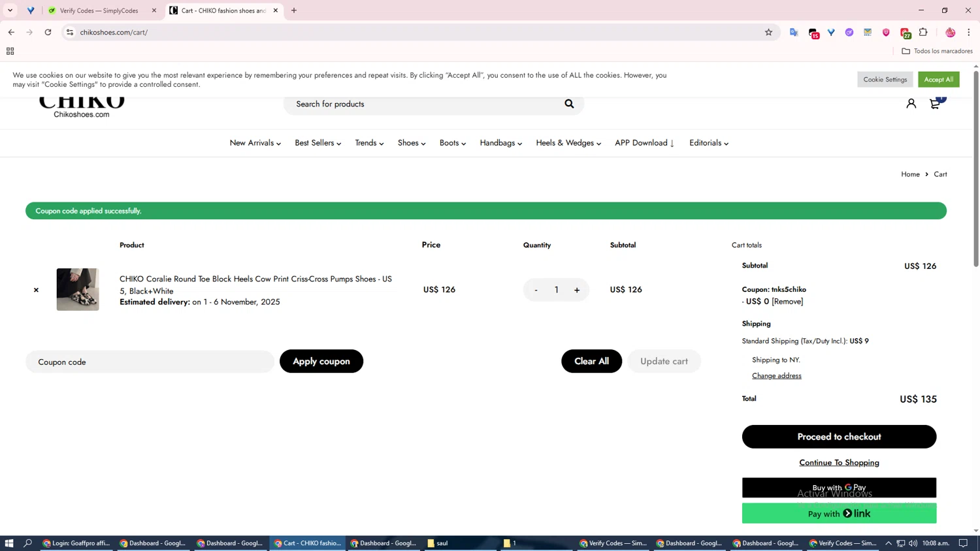Open the CHIKO Coralie product title link
The image size is (980, 551).
[255, 285]
